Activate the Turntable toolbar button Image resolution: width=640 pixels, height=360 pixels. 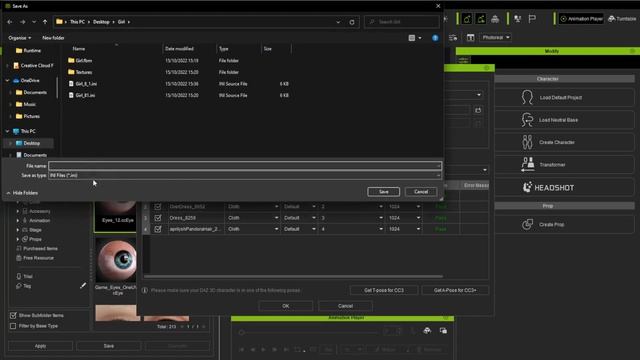point(623,19)
